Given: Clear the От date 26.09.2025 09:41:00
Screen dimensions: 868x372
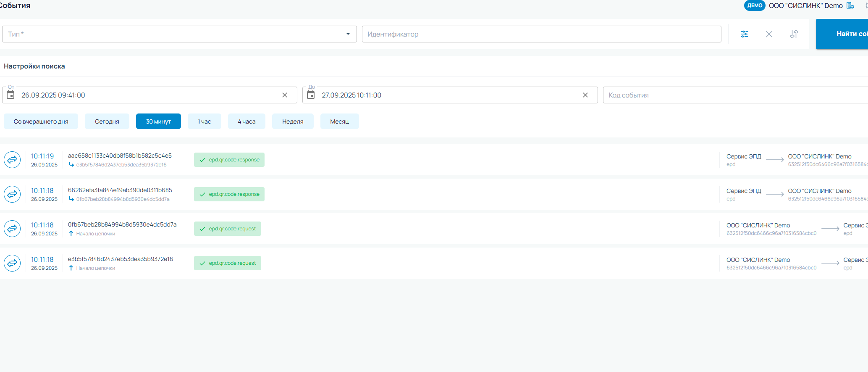Looking at the screenshot, I should click(x=285, y=95).
